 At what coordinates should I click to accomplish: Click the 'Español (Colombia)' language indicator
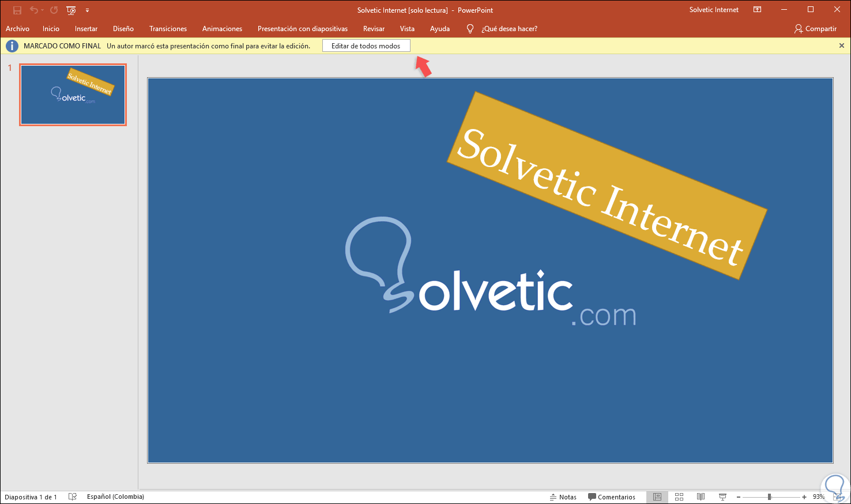tap(115, 497)
